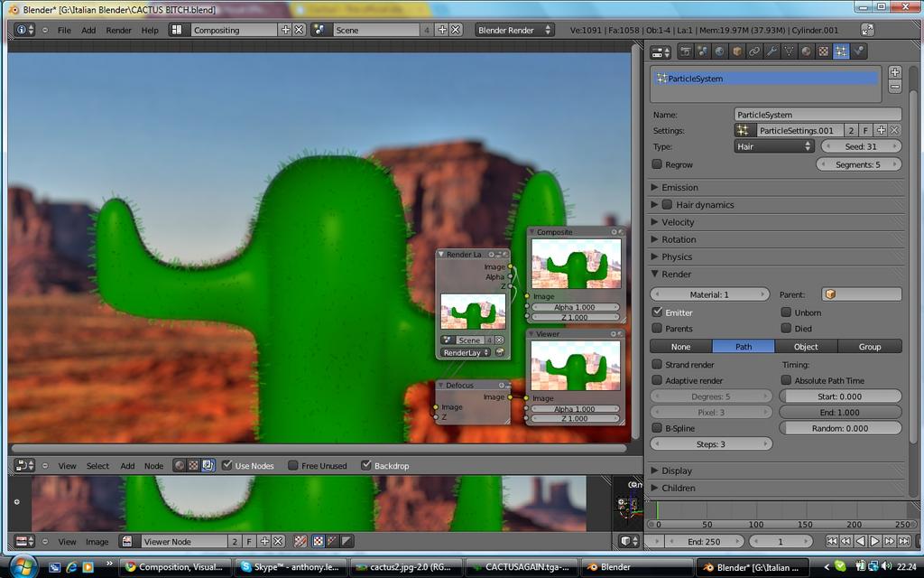Open particle Type dropdown showing Hair

coord(774,146)
